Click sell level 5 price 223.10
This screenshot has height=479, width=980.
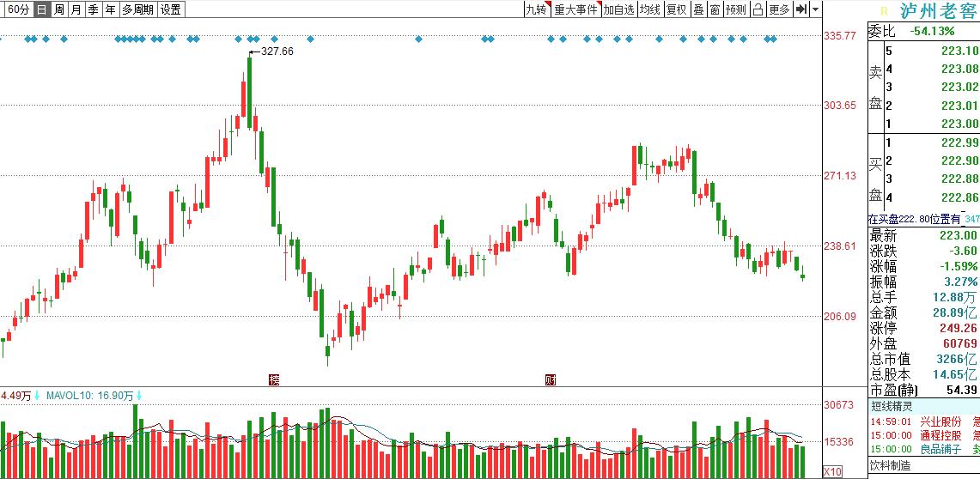coord(960,52)
